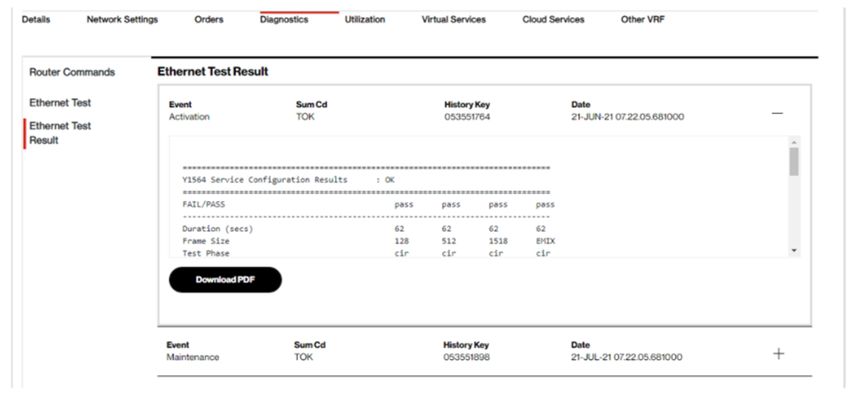Expand the Maintenance event with plus icon
This screenshot has width=850, height=396.
[778, 354]
